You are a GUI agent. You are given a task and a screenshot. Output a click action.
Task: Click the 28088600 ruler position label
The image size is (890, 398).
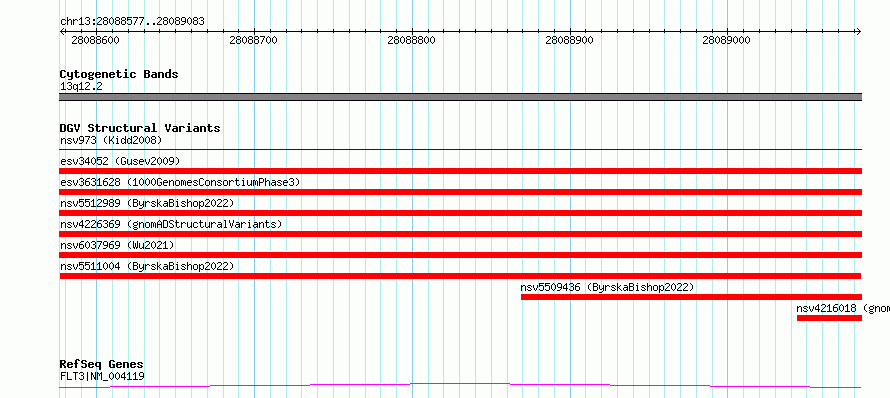tap(95, 40)
